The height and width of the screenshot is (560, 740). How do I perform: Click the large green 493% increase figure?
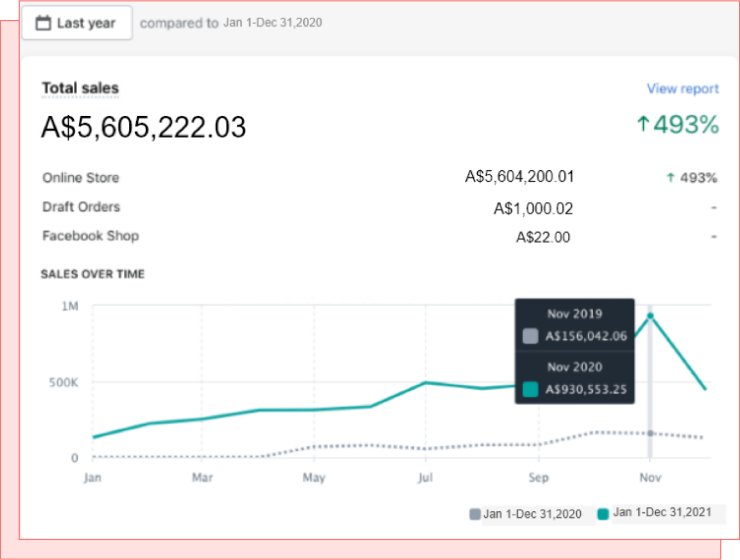(x=686, y=125)
